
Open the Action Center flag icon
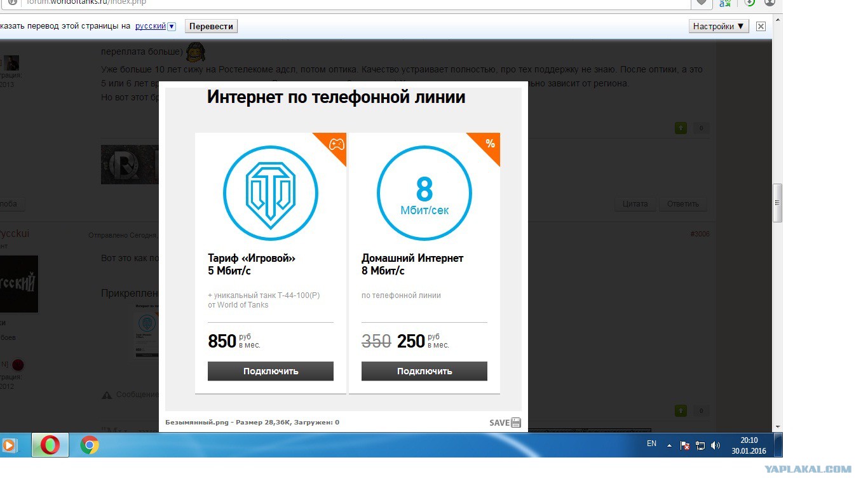(x=685, y=446)
